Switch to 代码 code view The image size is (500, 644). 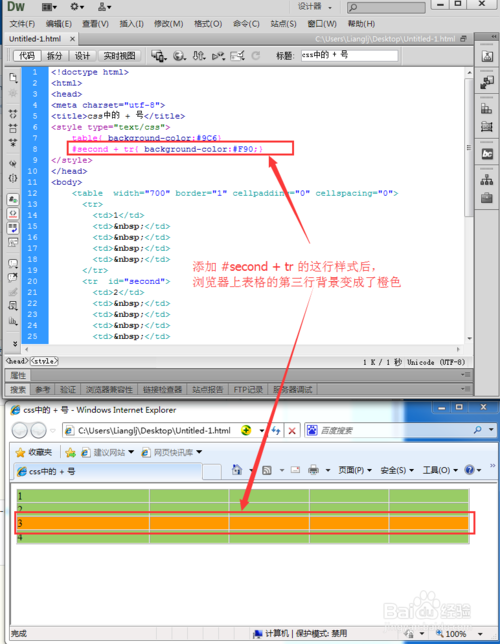[x=27, y=55]
